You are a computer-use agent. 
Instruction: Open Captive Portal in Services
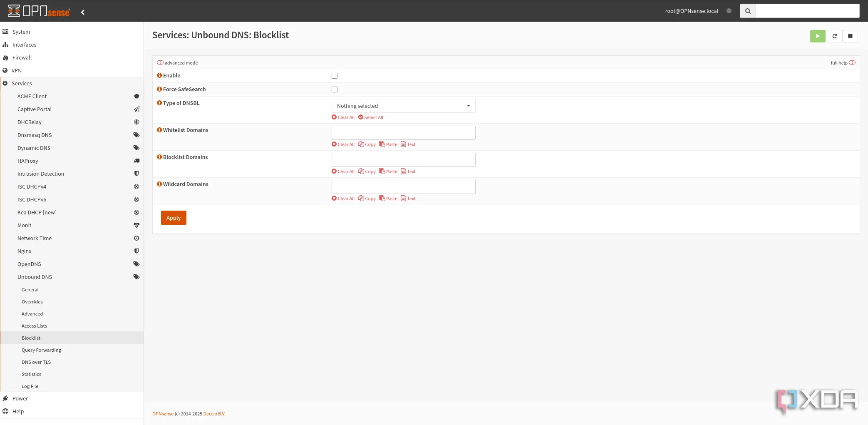[72, 109]
